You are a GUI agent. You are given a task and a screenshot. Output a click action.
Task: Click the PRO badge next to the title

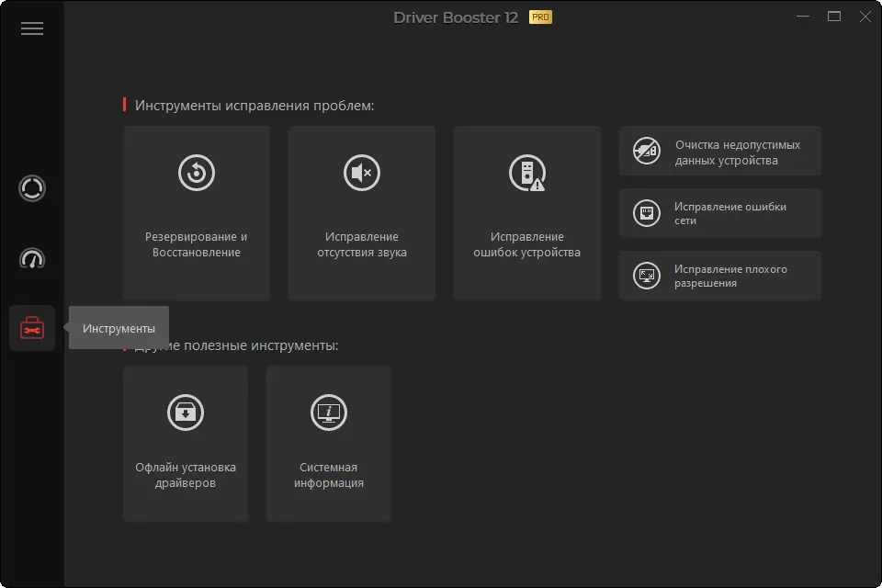coord(540,17)
